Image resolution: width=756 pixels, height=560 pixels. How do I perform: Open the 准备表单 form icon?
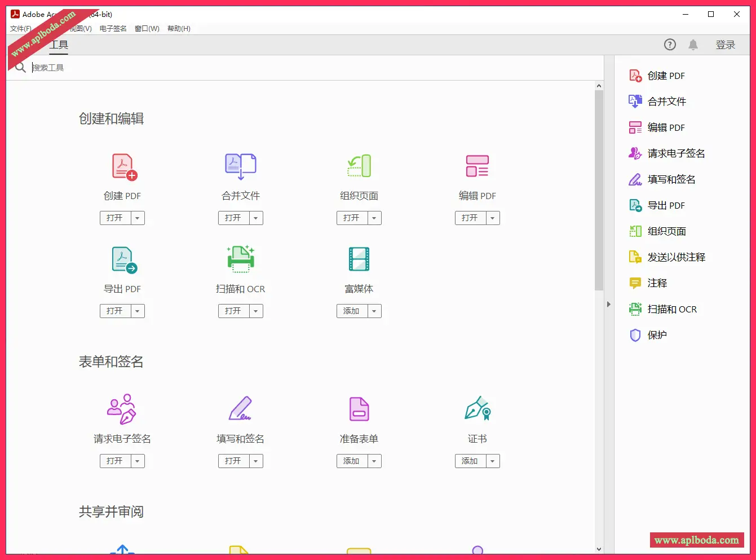(359, 409)
